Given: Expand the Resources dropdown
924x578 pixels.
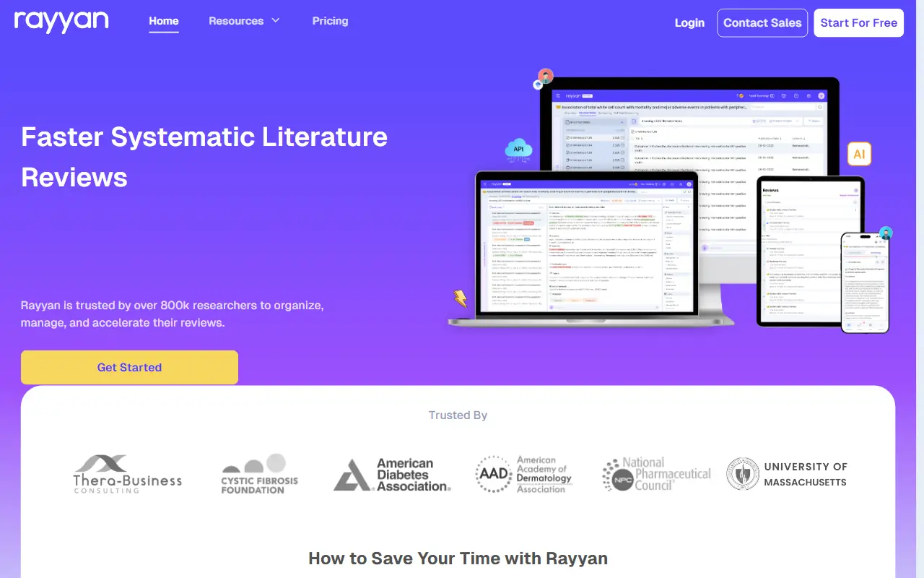Looking at the screenshot, I should (x=244, y=21).
